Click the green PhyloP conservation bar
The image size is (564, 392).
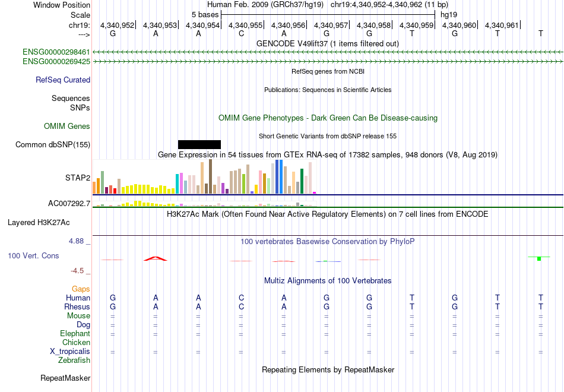539,258
